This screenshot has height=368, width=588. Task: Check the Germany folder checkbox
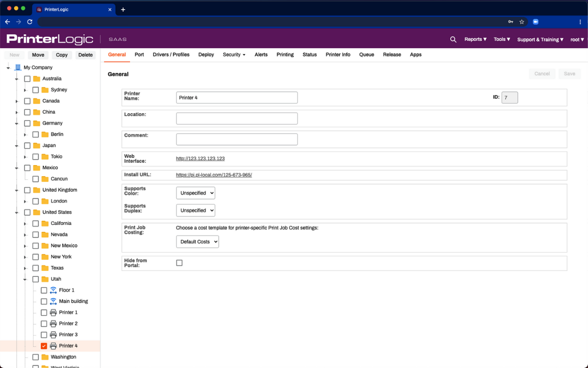click(27, 123)
